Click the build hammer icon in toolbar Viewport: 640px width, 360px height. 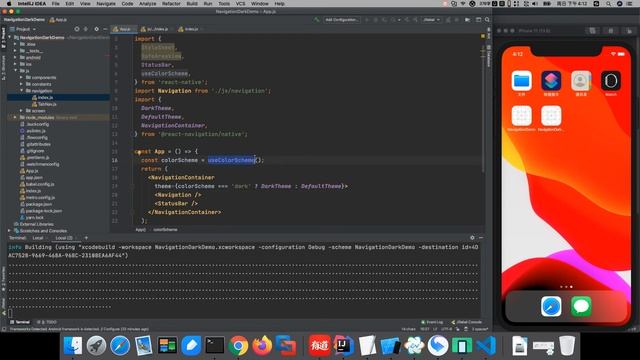[316, 20]
